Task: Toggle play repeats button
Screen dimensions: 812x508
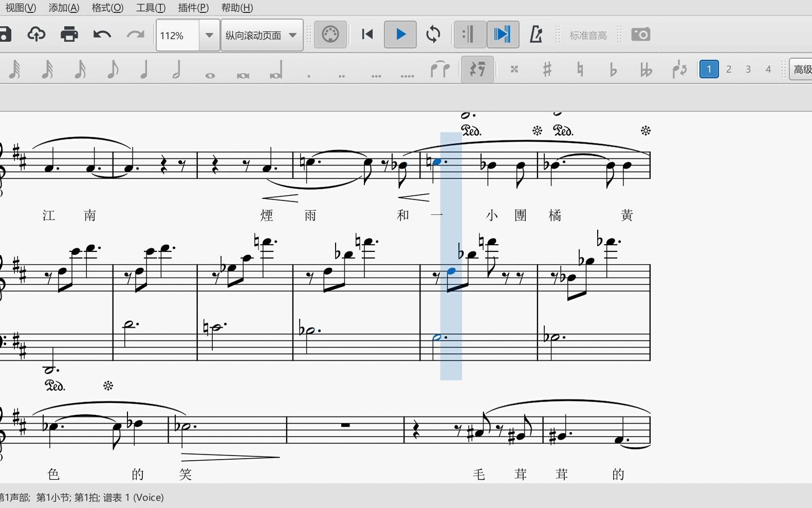Action: (470, 34)
